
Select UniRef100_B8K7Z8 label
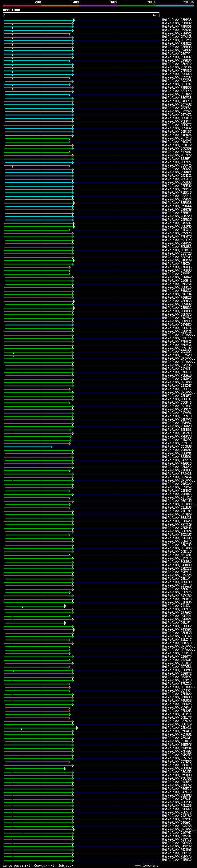[x=177, y=643]
